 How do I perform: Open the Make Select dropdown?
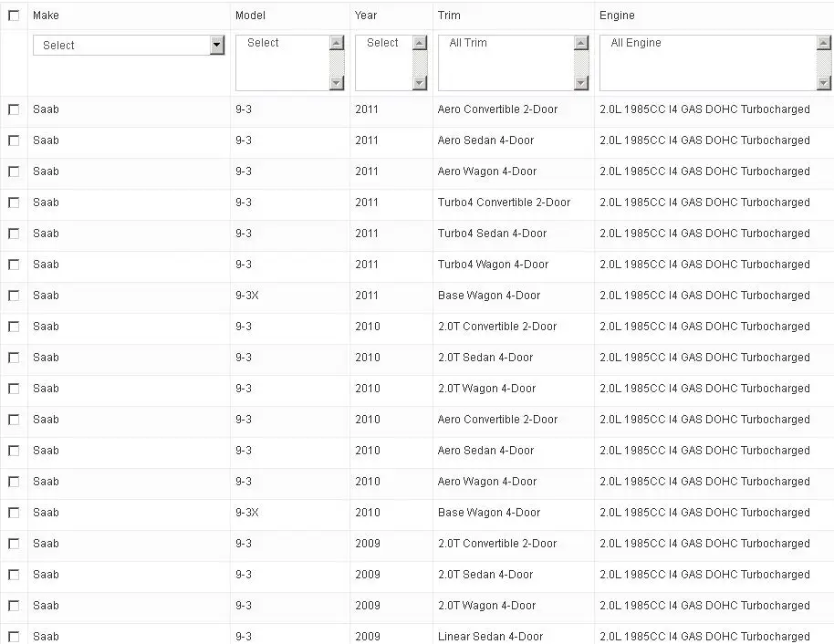tap(128, 46)
